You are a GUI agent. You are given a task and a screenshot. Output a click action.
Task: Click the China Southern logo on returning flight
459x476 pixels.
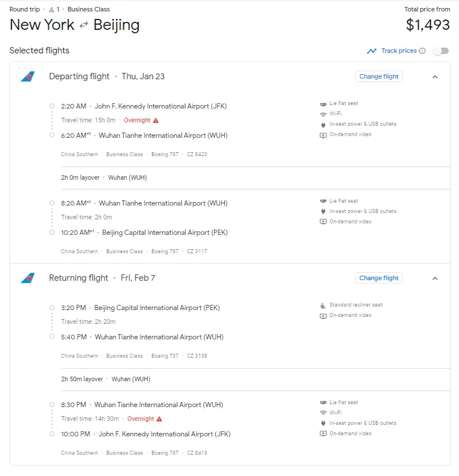[27, 278]
